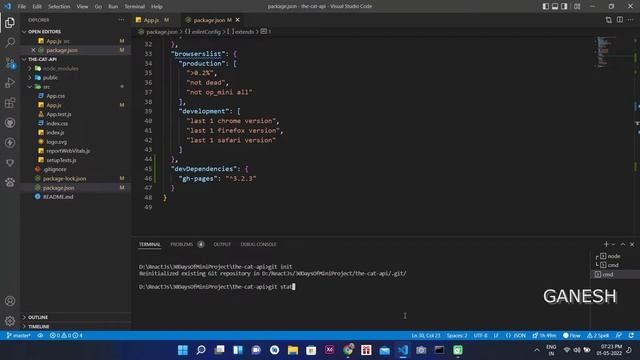This screenshot has width=640, height=360.
Task: Change JSON language mode in status bar
Action: pos(516,336)
